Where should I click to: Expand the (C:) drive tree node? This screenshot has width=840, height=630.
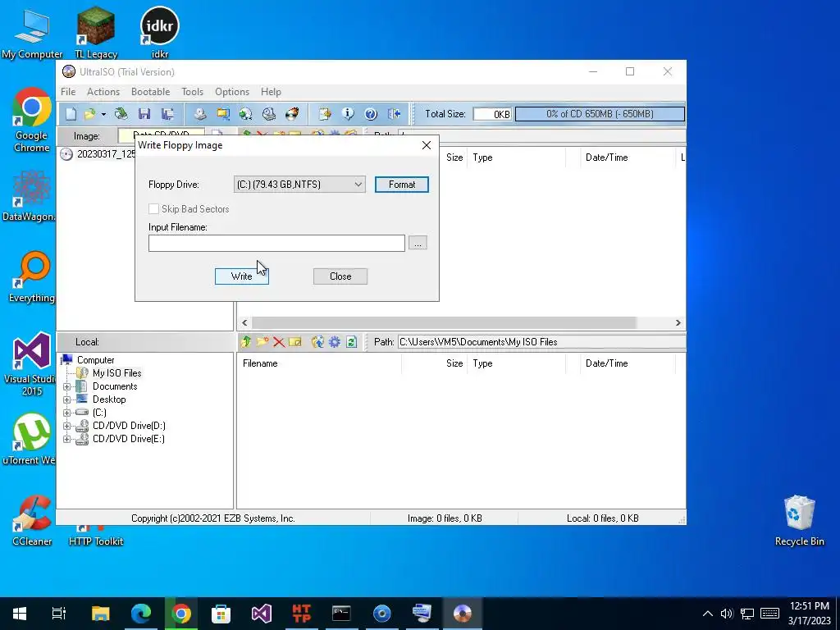tap(66, 413)
